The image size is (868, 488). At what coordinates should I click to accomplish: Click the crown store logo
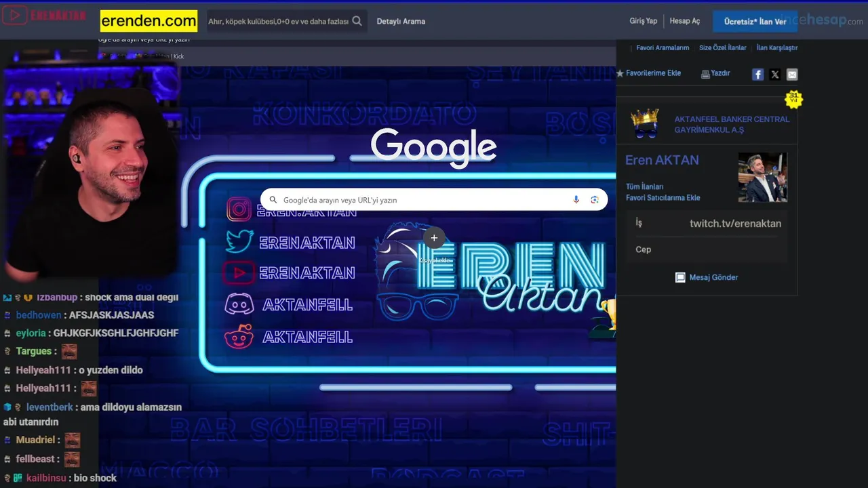tap(644, 123)
